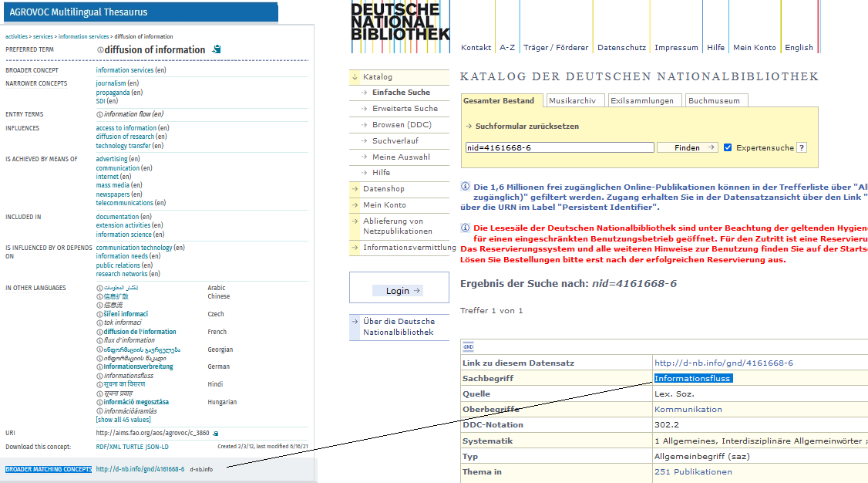Open the information science concept link
Screen dimensions: 868x483
pos(123,235)
